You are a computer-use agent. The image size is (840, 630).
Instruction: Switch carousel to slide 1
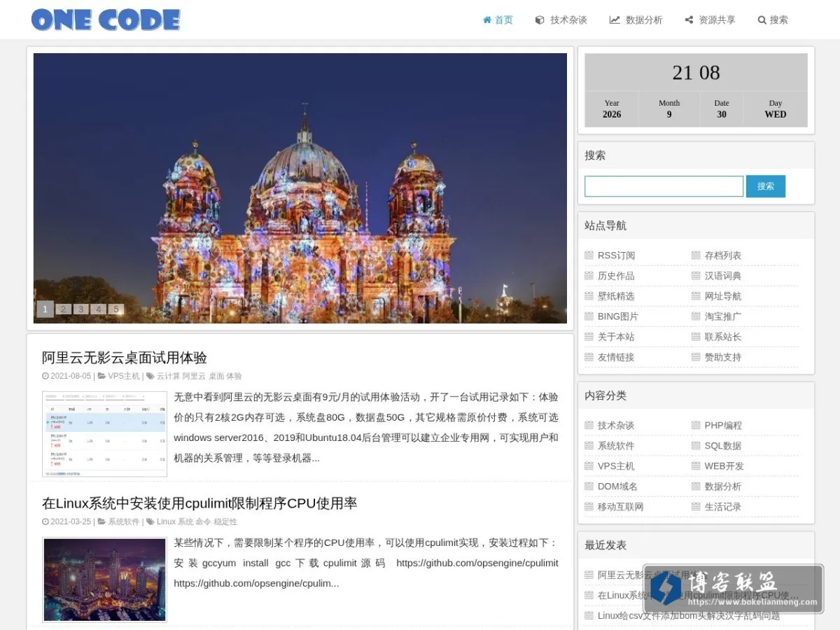[45, 309]
